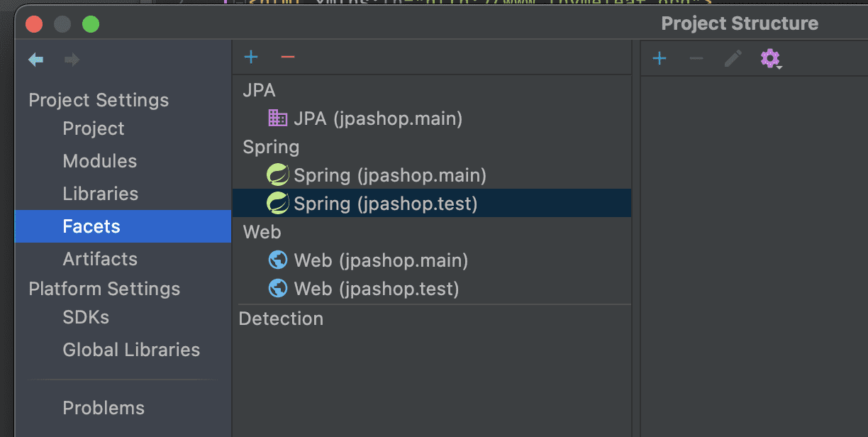
Task: Click the forward navigation arrow
Action: tap(72, 60)
